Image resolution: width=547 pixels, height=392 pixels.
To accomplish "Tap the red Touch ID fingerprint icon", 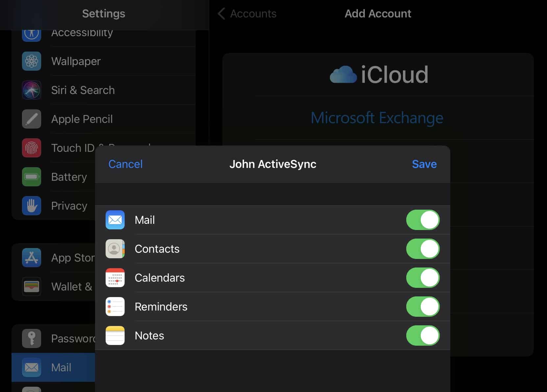I will (x=32, y=148).
